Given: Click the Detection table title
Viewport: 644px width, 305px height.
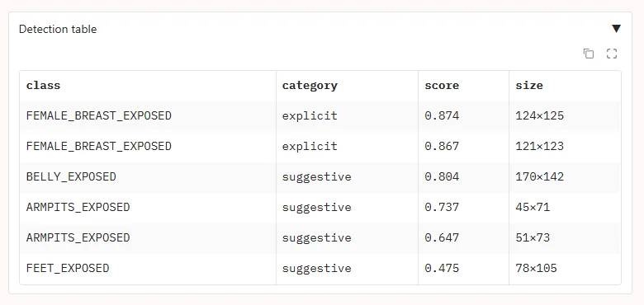Looking at the screenshot, I should (58, 29).
